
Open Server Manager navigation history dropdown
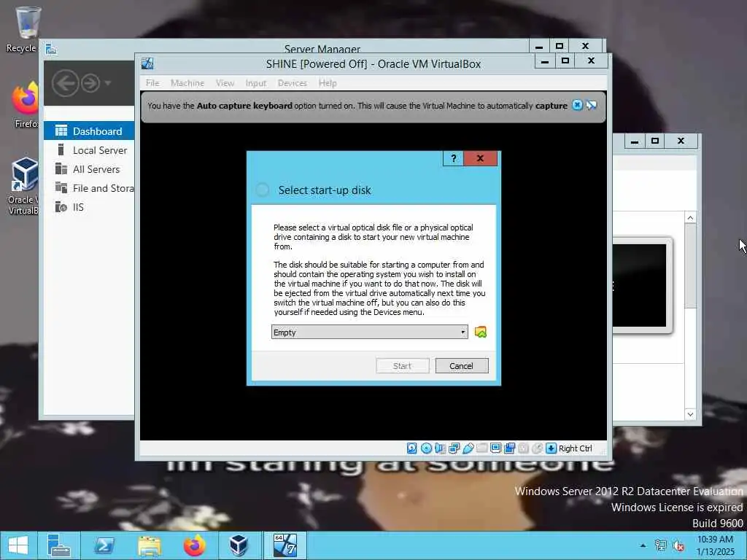pyautogui.click(x=108, y=83)
